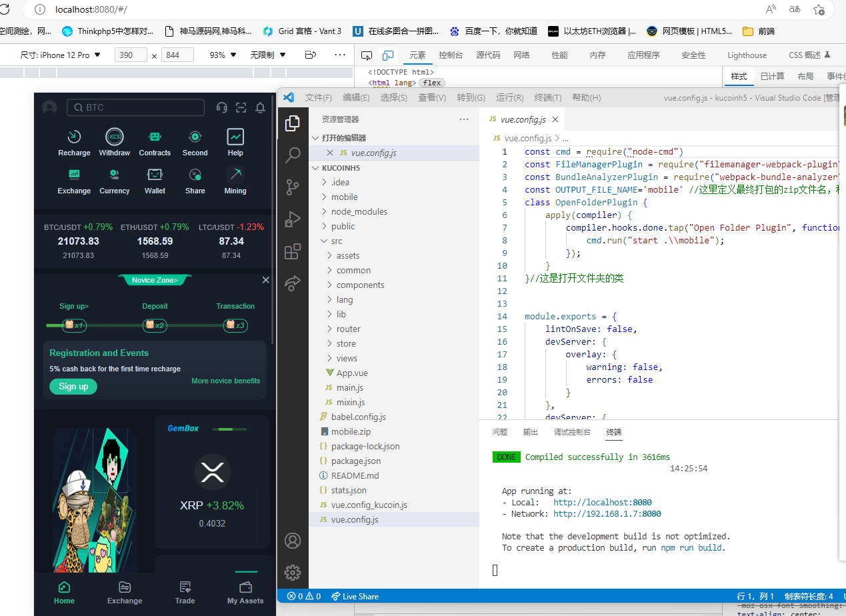Open the Run and Debug icon
Image resolution: width=846 pixels, height=616 pixels.
click(293, 219)
